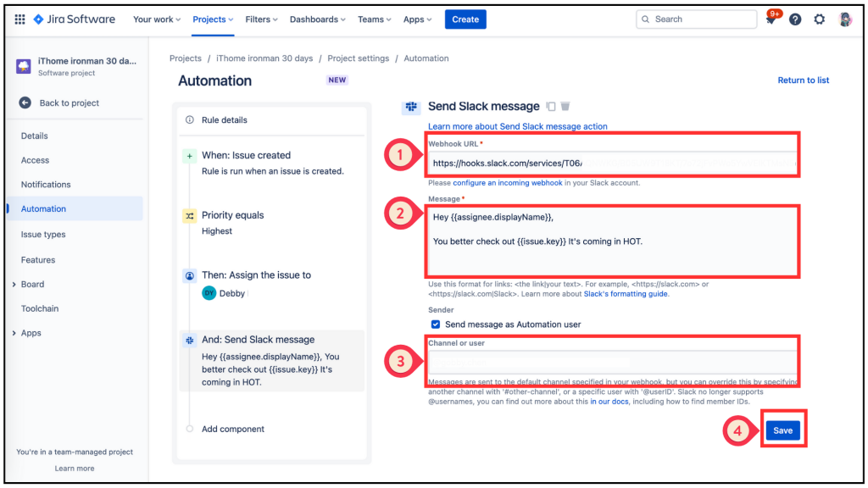868x488 pixels.
Task: Open Issue types in sidebar
Action: [43, 234]
